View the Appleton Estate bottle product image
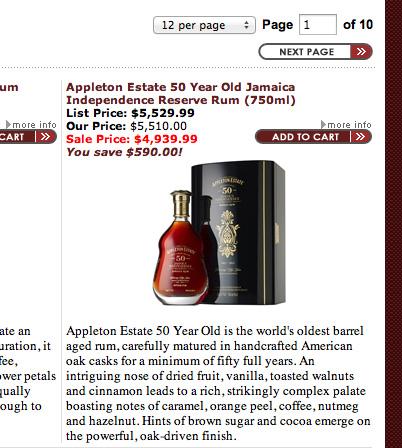 point(180,248)
